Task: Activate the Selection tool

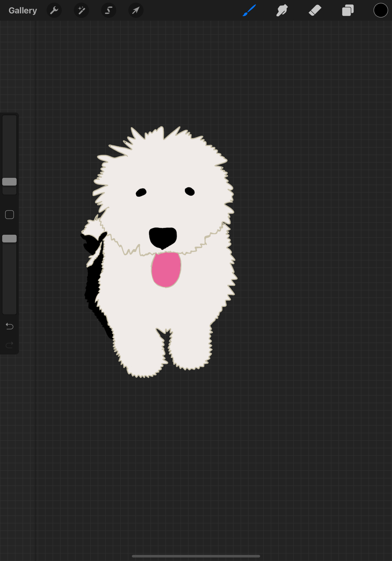Action: 109,11
